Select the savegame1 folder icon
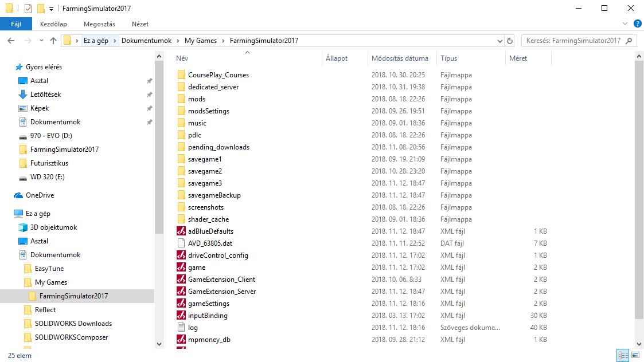Viewport: 644px width, 362px height. click(x=181, y=159)
